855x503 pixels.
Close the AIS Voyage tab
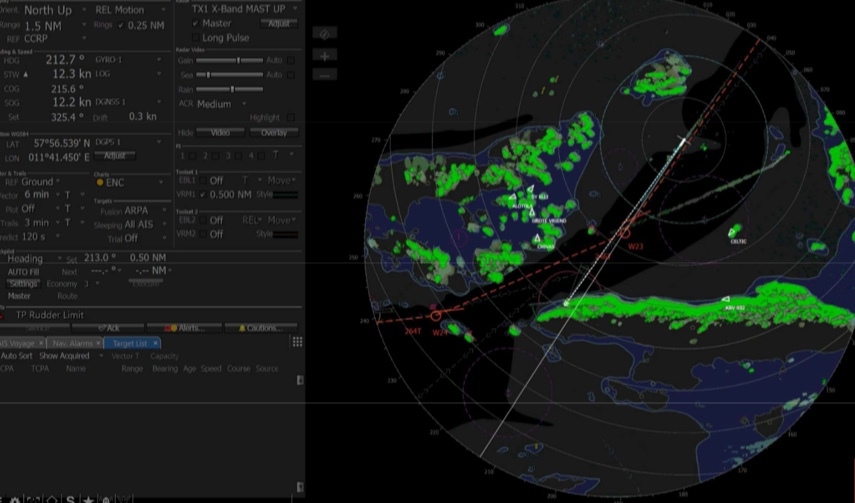41,343
